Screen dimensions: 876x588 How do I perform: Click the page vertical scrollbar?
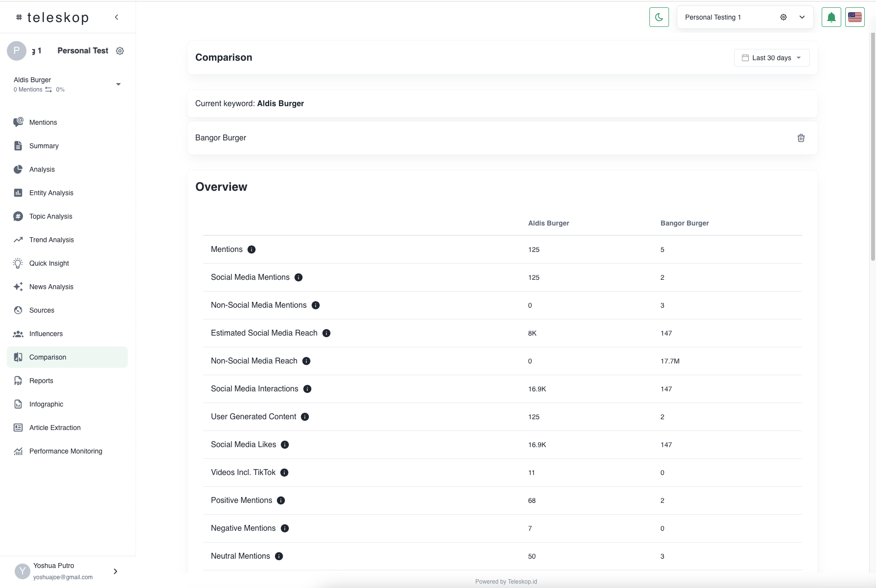(x=872, y=147)
